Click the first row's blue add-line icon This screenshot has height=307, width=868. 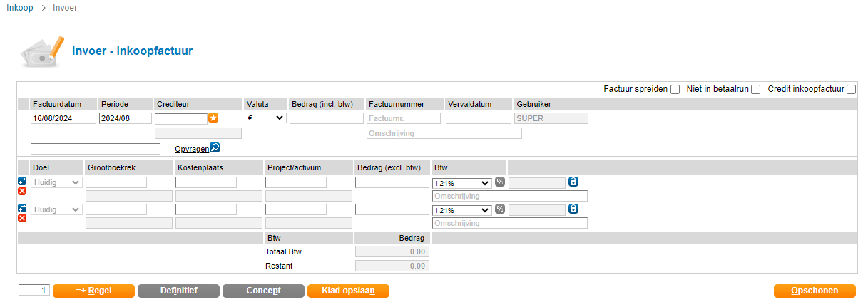pyautogui.click(x=22, y=182)
